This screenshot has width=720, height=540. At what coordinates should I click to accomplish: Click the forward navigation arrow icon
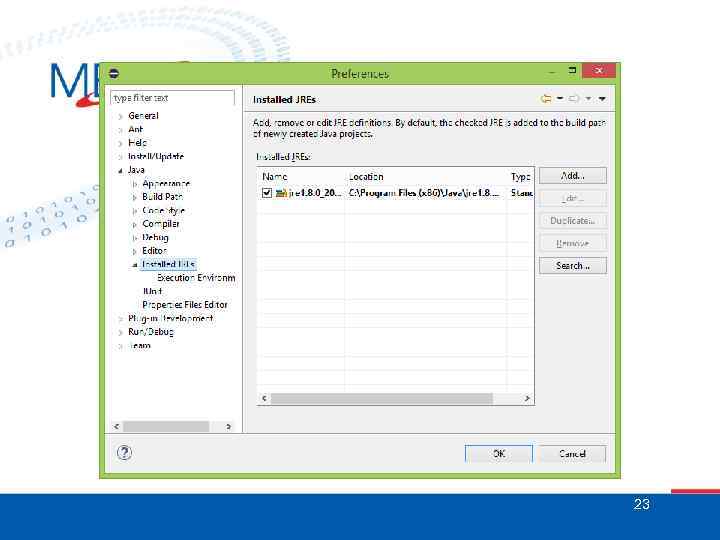574,99
